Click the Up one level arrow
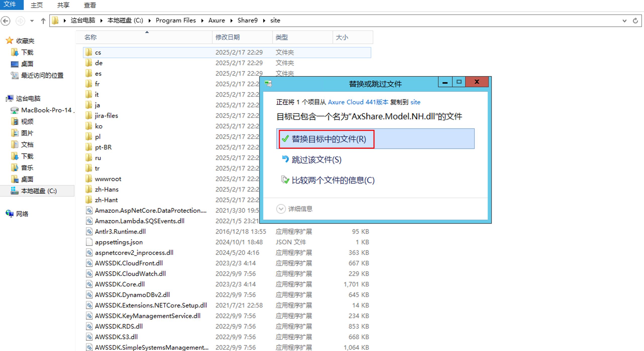The height and width of the screenshot is (351, 644). point(43,21)
